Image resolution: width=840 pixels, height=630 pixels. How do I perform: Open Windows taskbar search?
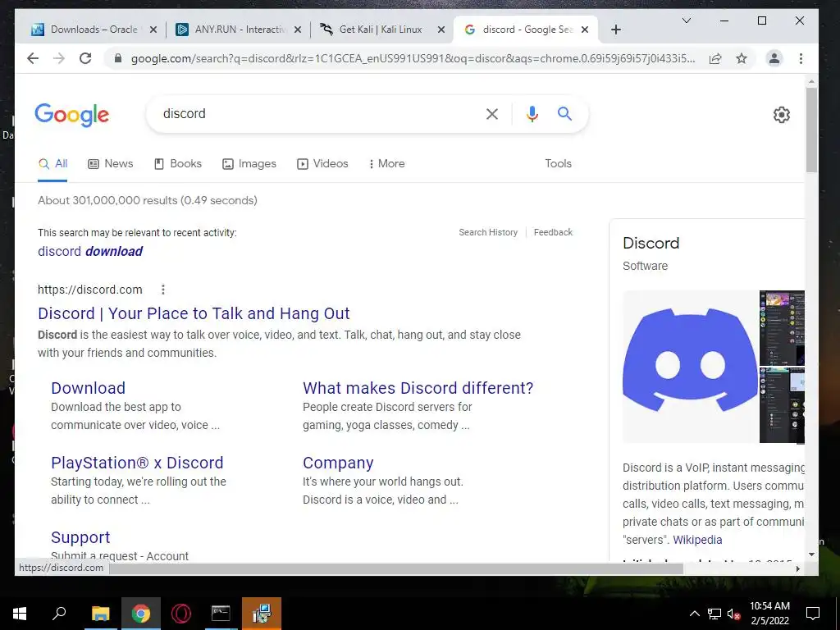[x=59, y=614]
